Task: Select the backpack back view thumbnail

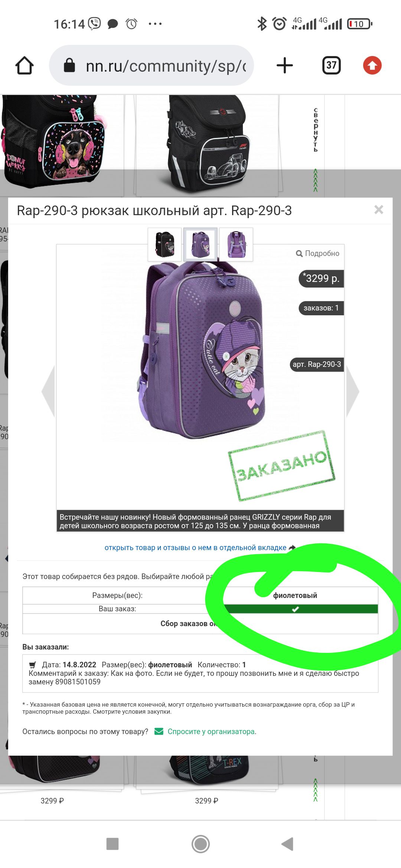Action: [236, 244]
